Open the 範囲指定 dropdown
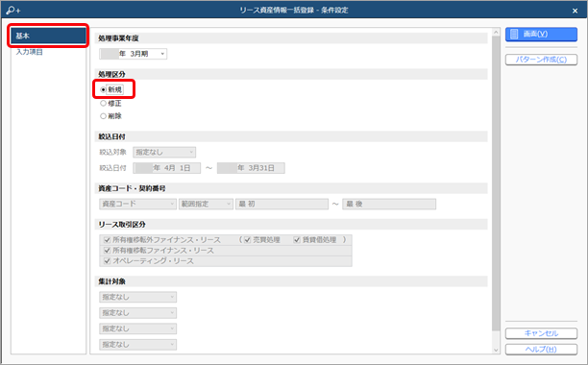This screenshot has width=588, height=365. pos(206,204)
